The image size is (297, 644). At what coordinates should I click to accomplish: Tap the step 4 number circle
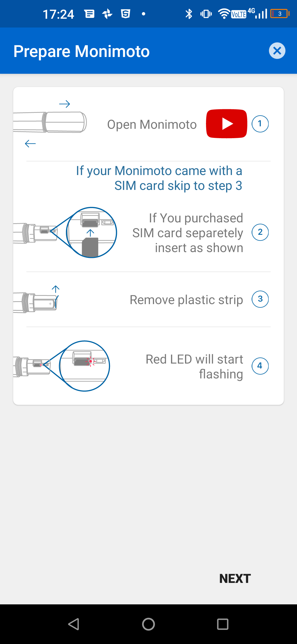[260, 366]
